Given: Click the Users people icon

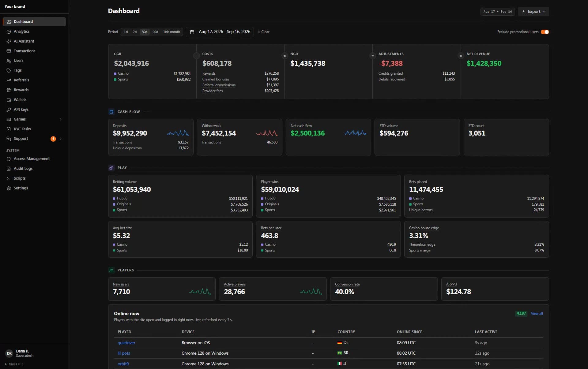Looking at the screenshot, I should click(x=9, y=61).
